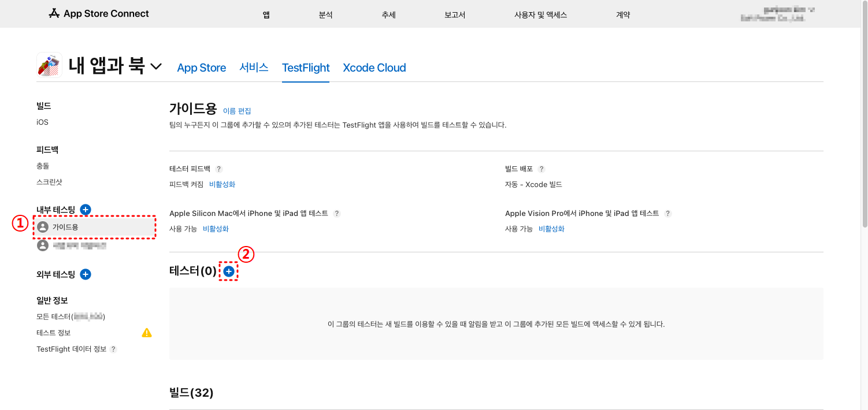Click the 내 앱과 북 app title
The image size is (868, 410).
[x=106, y=65]
